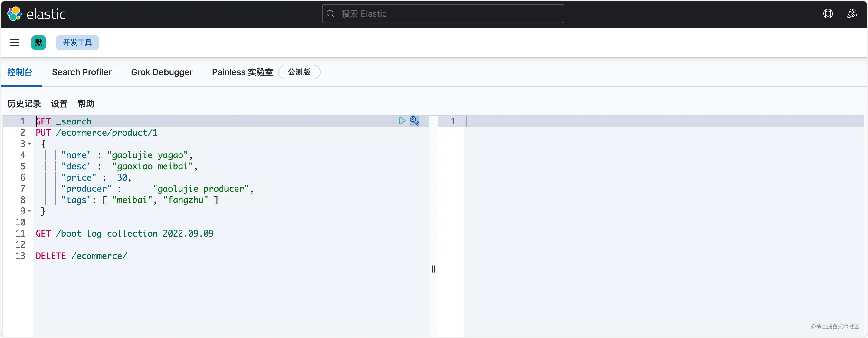This screenshot has width=868, height=338.
Task: Click the 默 space avatar badge
Action: pyautogui.click(x=38, y=42)
